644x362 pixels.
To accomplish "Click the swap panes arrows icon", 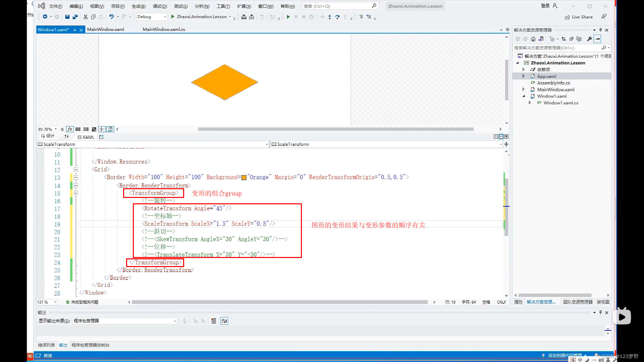I will (x=66, y=137).
